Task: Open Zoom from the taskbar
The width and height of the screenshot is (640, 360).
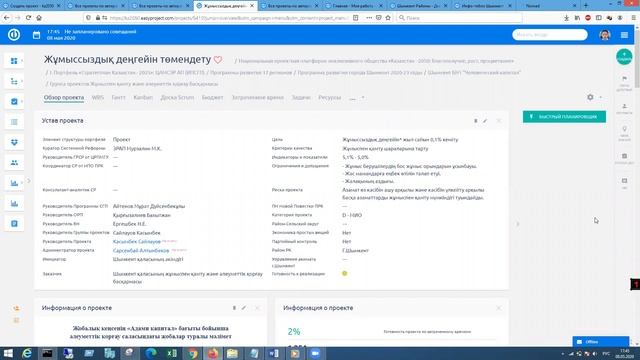Action: pyautogui.click(x=316, y=353)
